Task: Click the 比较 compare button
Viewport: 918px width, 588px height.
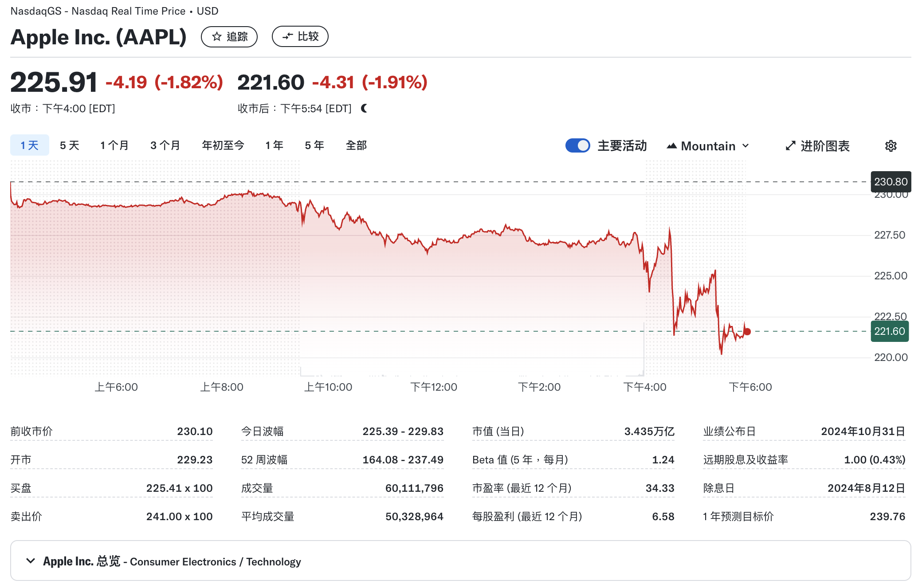Action: (x=300, y=36)
